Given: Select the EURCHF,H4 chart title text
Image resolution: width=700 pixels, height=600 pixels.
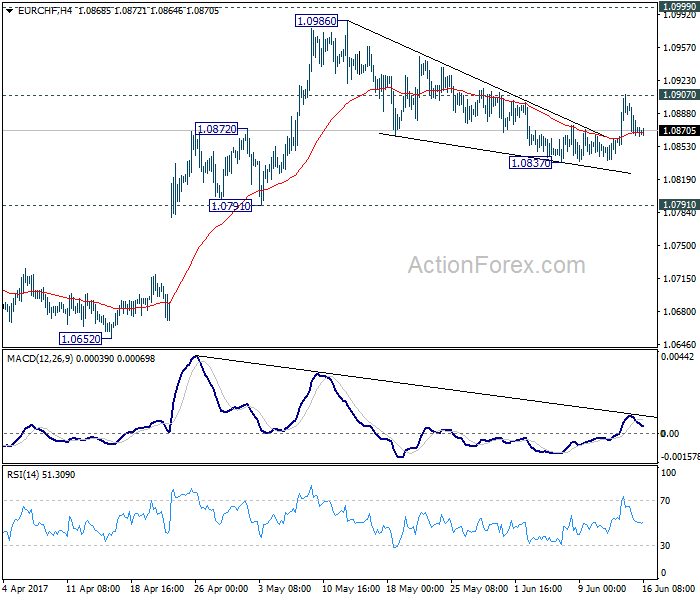Looking at the screenshot, I should [x=45, y=11].
